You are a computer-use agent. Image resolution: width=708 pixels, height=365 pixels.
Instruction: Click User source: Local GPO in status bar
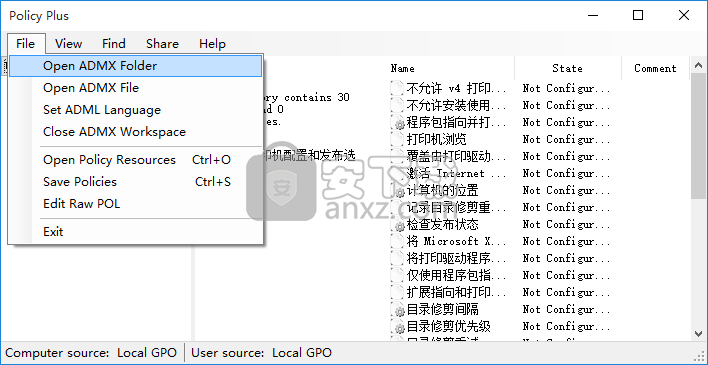(261, 353)
